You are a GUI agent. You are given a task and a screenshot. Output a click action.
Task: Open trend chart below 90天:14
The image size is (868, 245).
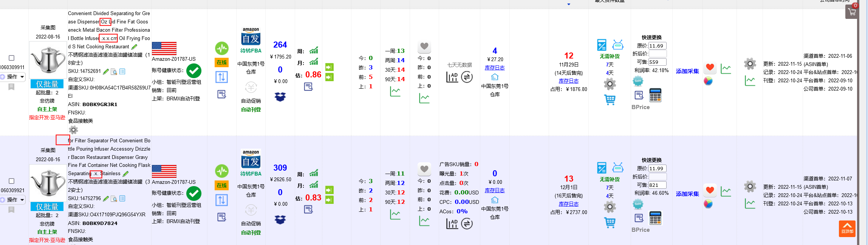click(x=395, y=91)
